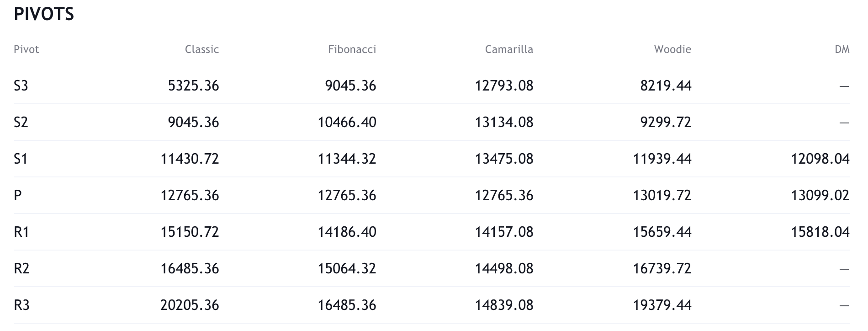Screen dimensions: 868x331
Task: Select the S3 row label
Action: 21,85
